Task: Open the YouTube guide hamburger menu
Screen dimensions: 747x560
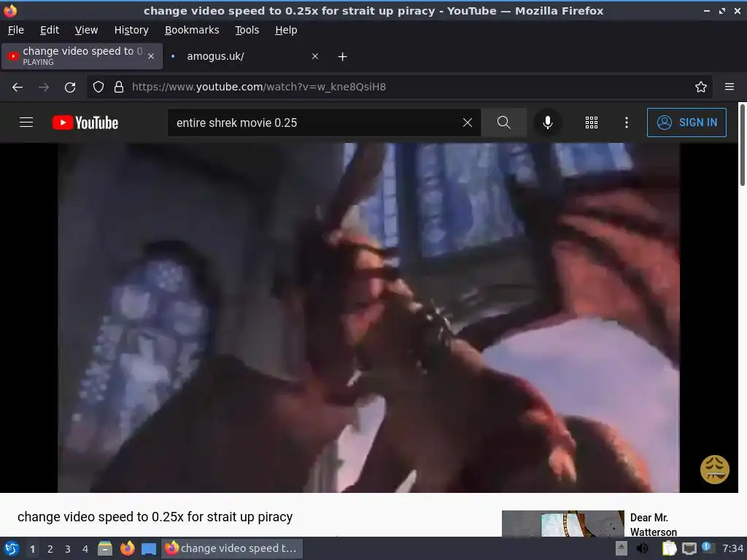Action: pyautogui.click(x=26, y=122)
